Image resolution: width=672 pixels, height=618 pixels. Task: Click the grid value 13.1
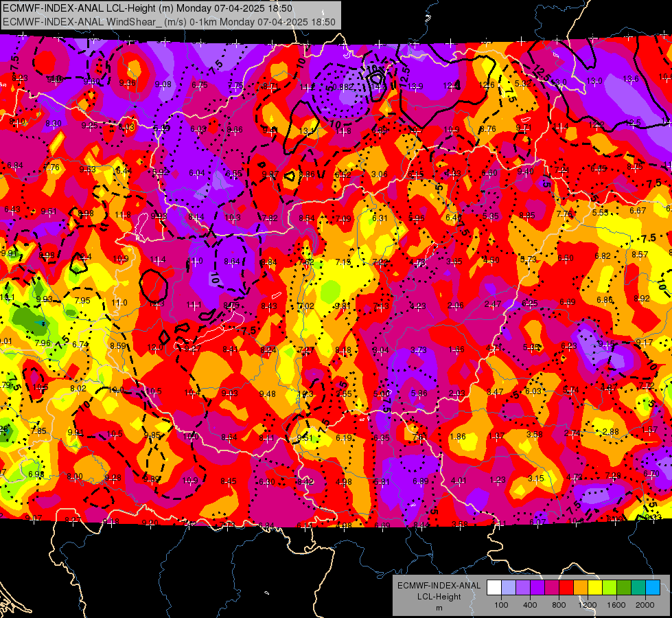point(307,131)
